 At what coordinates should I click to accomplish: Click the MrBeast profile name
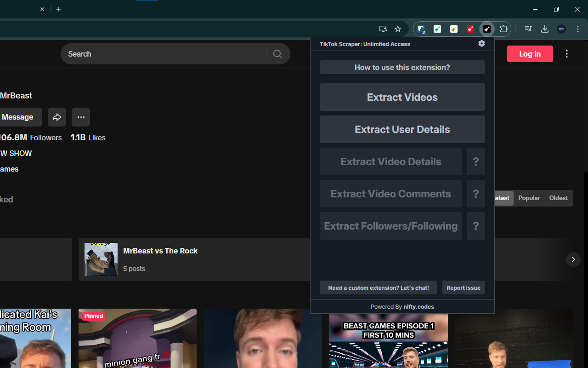click(16, 96)
